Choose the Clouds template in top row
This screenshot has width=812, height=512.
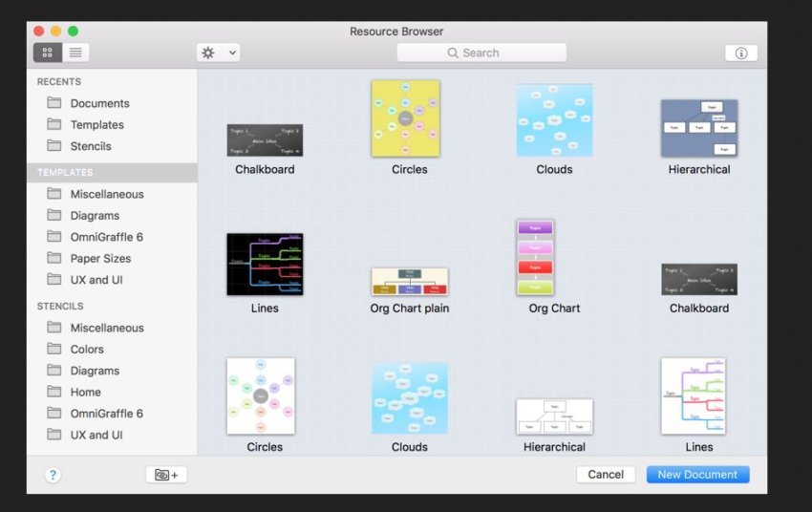click(554, 119)
